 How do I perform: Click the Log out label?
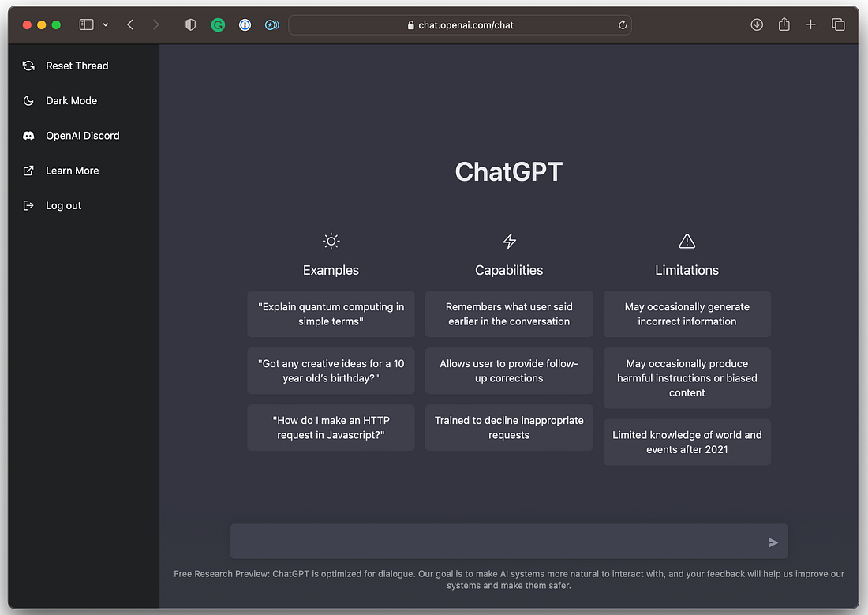pyautogui.click(x=63, y=205)
